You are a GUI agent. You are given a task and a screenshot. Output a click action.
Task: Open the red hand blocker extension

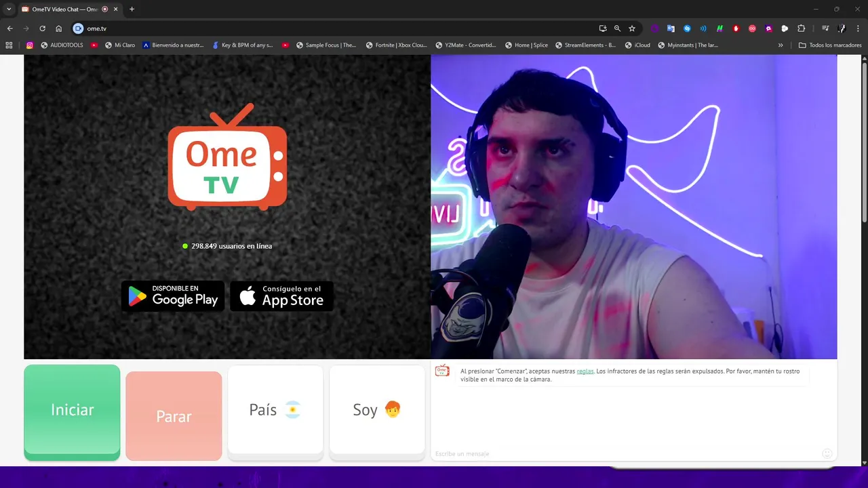736,28
